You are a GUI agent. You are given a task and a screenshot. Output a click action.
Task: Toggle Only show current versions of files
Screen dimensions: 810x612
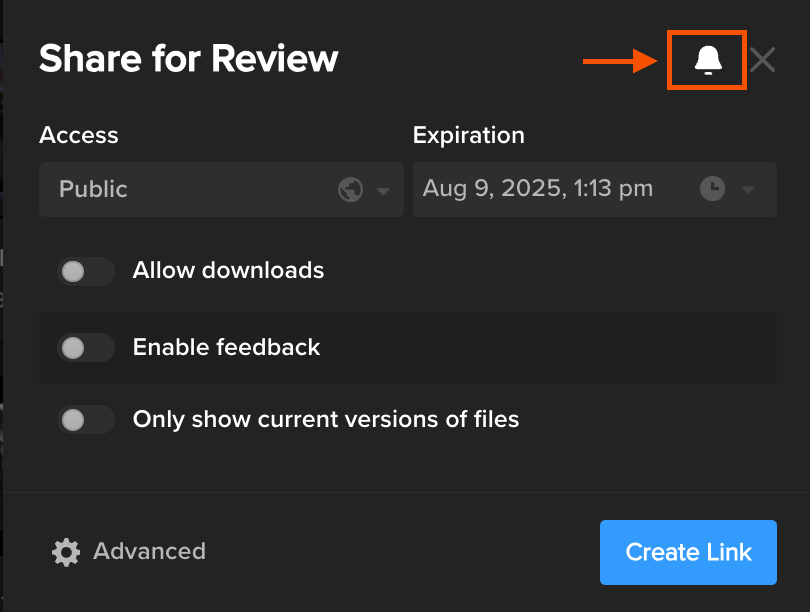[86, 419]
